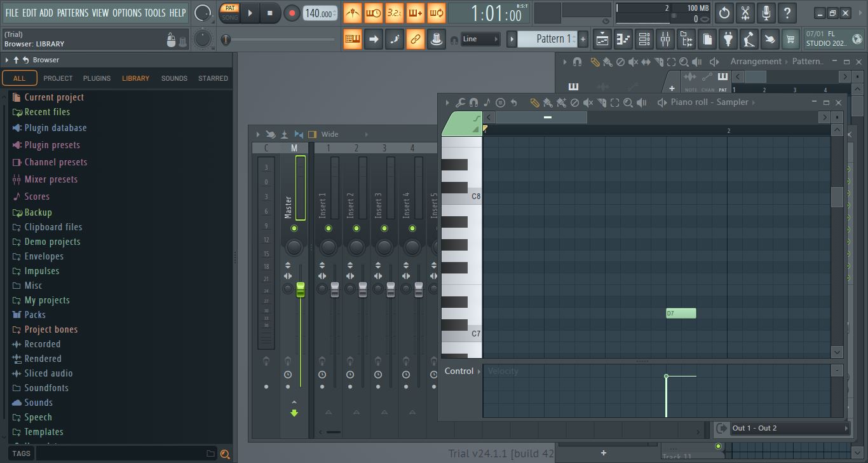Select Arrangement playlist slip tool
The width and height of the screenshot is (868, 463).
pyautogui.click(x=646, y=62)
